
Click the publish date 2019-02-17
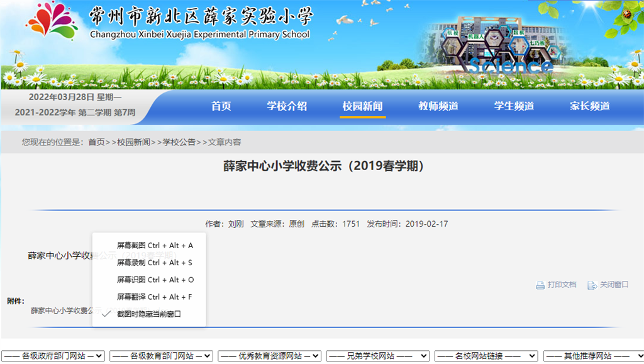427,224
